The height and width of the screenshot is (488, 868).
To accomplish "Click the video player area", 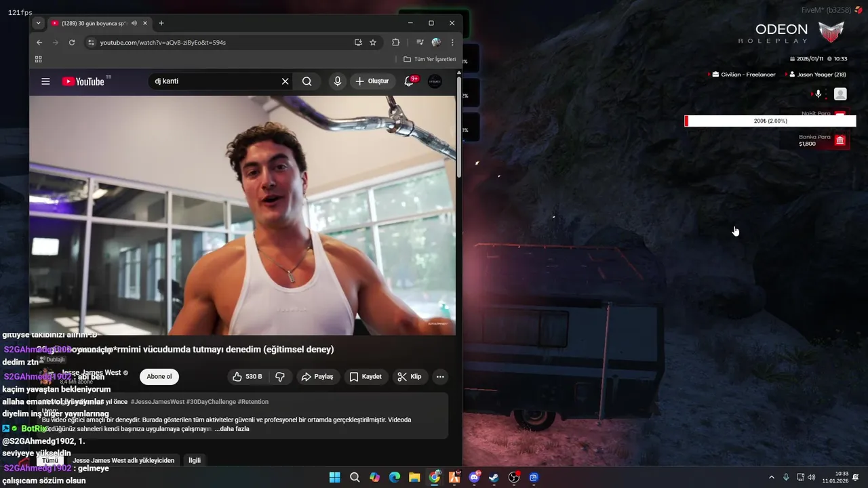I will pos(242,215).
